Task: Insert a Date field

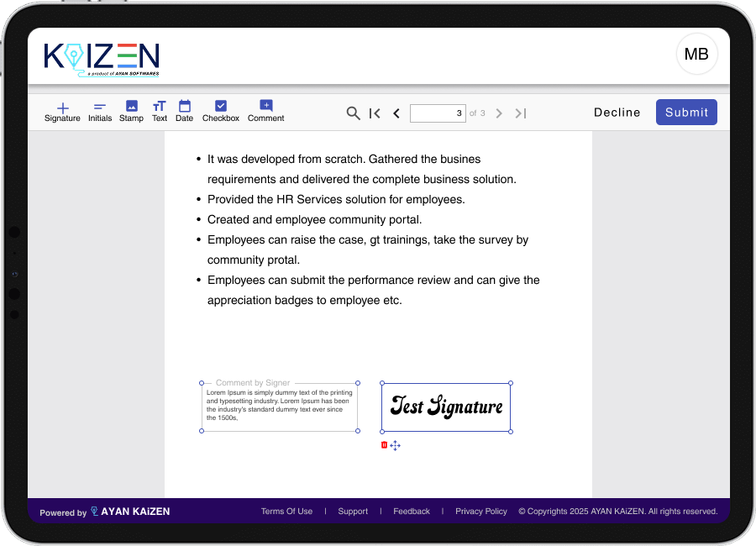Action: tap(185, 112)
